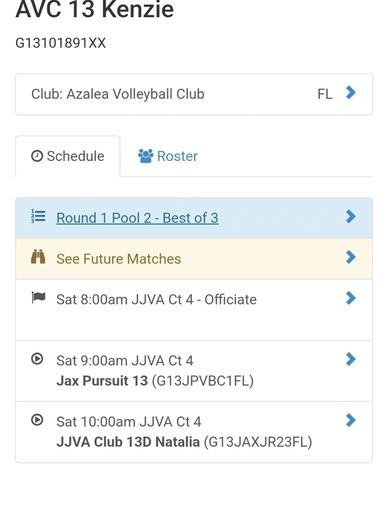Switch to the Schedule tab
The image size is (388, 517).
(68, 156)
